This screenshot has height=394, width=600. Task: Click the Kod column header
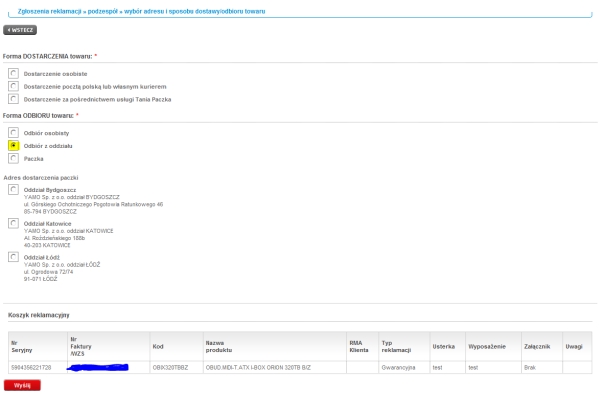coord(176,347)
